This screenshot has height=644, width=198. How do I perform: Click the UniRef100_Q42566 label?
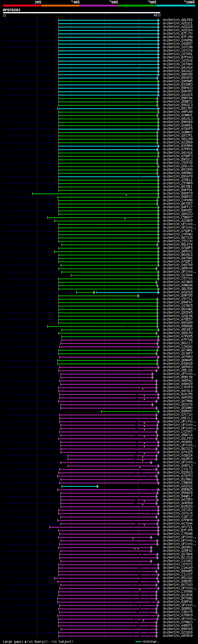click(178, 258)
